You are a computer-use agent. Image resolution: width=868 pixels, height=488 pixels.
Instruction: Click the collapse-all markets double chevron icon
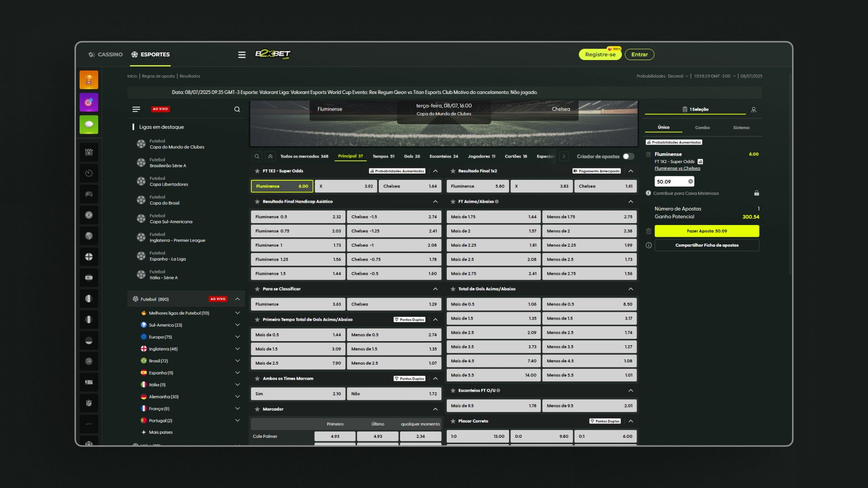tap(270, 156)
